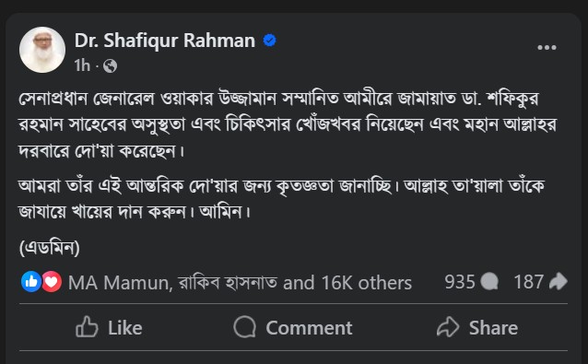Click the globe public audience icon
The width and height of the screenshot is (588, 364).
click(110, 66)
